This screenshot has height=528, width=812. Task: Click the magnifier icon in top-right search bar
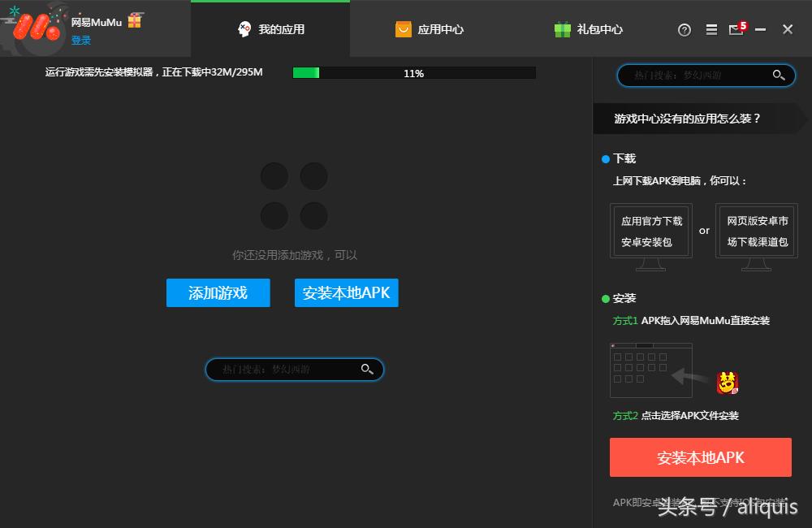click(x=779, y=75)
